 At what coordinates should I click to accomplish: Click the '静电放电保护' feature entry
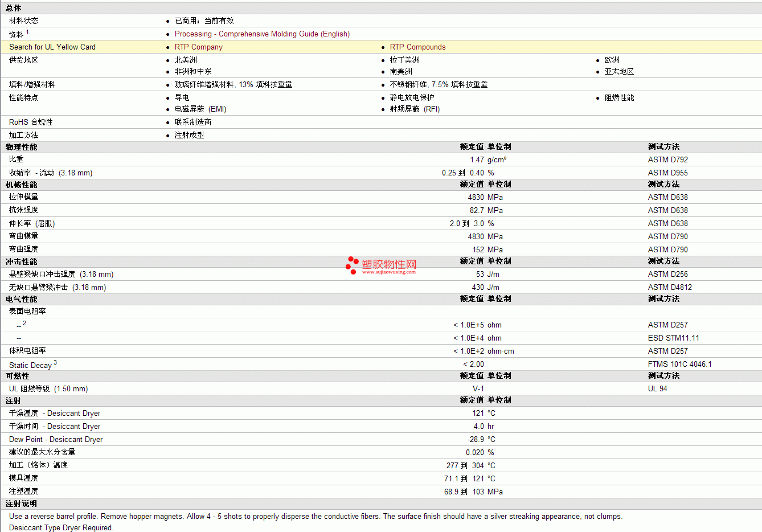click(x=412, y=98)
